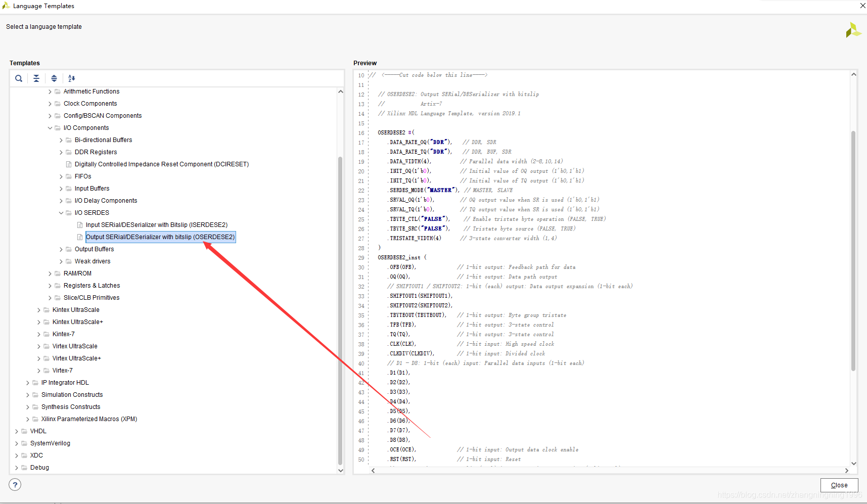Click the OSERDESE2_inst line in preview
867x504 pixels.
pyautogui.click(x=402, y=257)
